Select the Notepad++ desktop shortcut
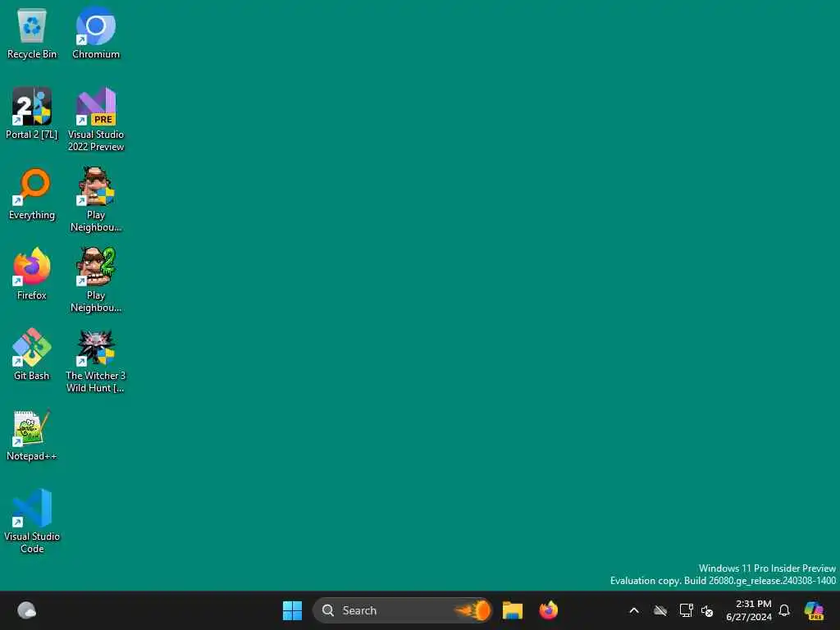Image resolution: width=840 pixels, height=630 pixels. coord(32,436)
